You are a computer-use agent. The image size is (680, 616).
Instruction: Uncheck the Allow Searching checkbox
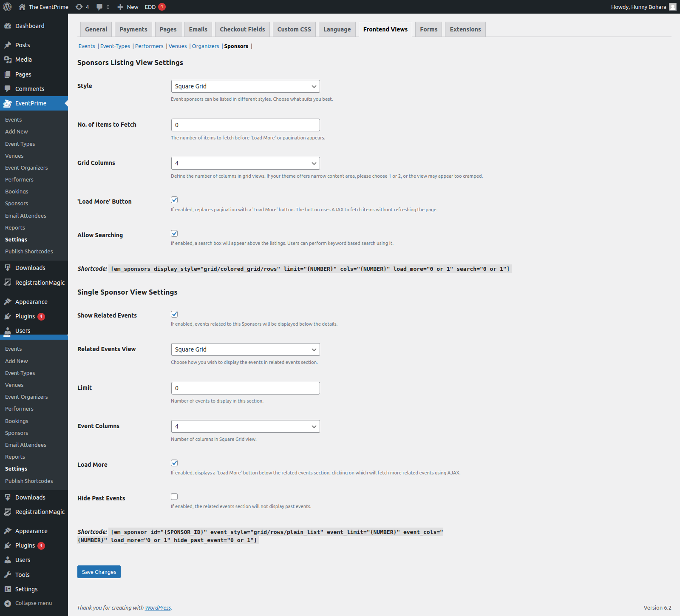coord(174,233)
